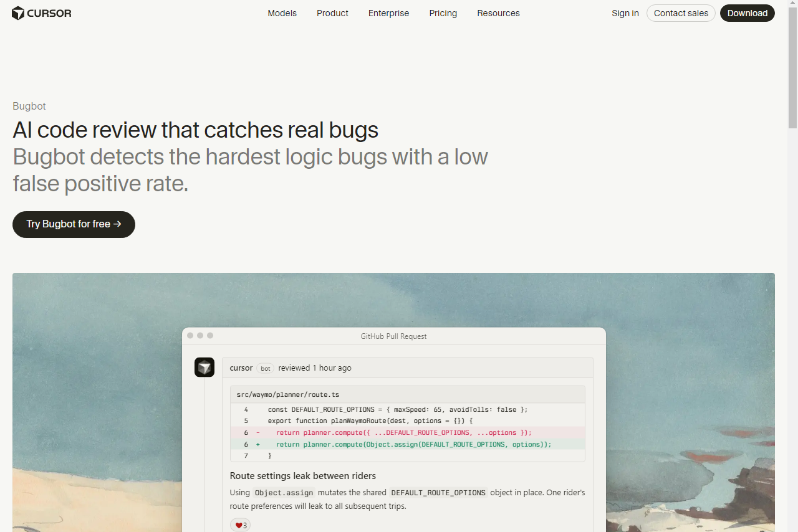
Task: Click the Sign in link
Action: [625, 13]
